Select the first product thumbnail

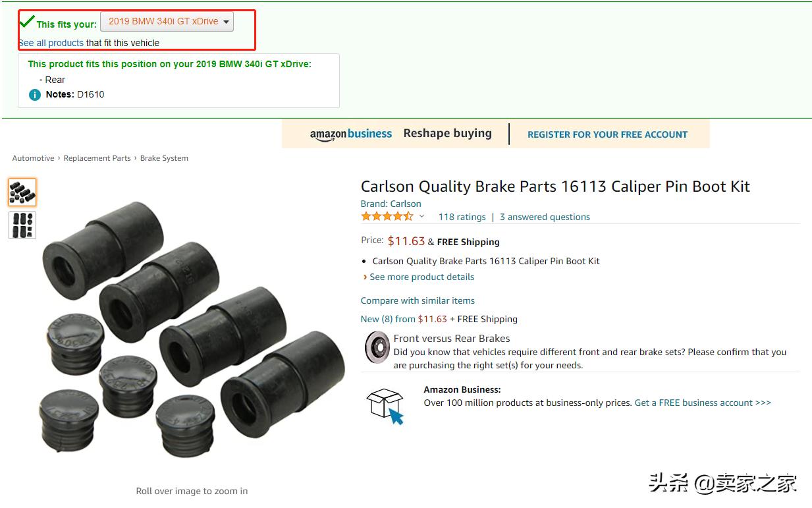pyautogui.click(x=22, y=192)
